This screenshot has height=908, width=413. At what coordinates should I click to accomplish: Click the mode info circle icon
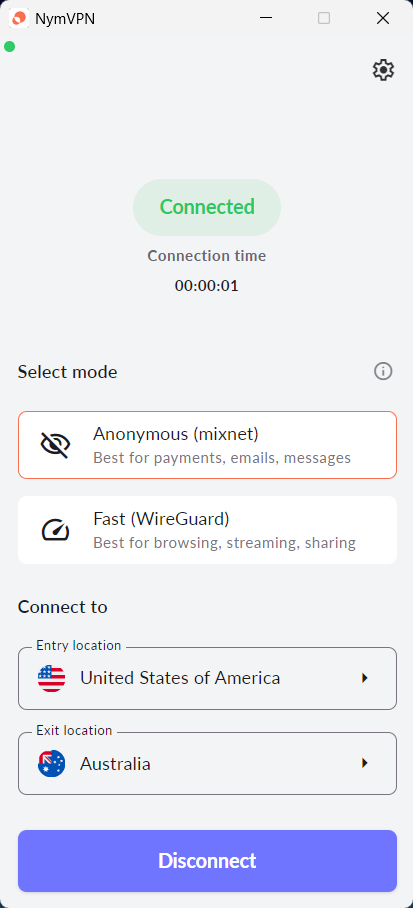coord(383,371)
